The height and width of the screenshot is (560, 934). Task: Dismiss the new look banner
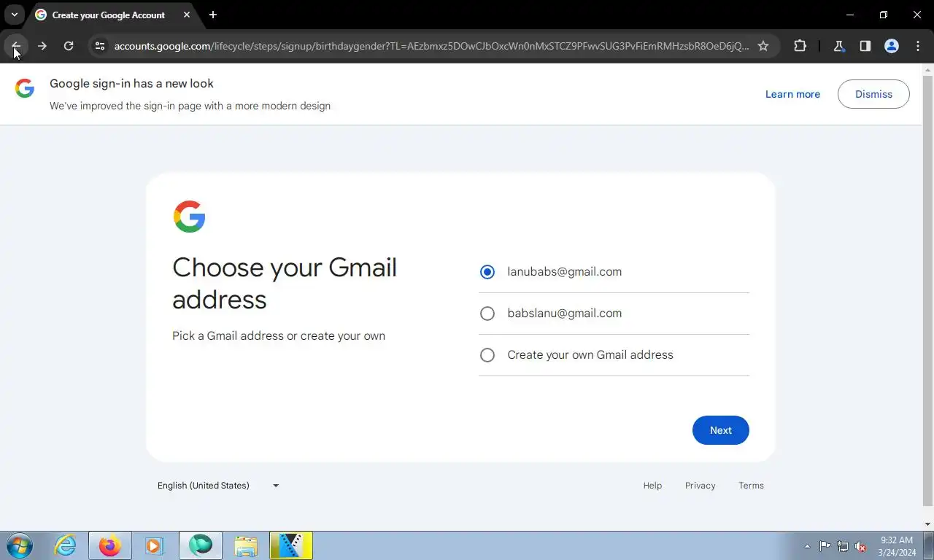point(873,94)
